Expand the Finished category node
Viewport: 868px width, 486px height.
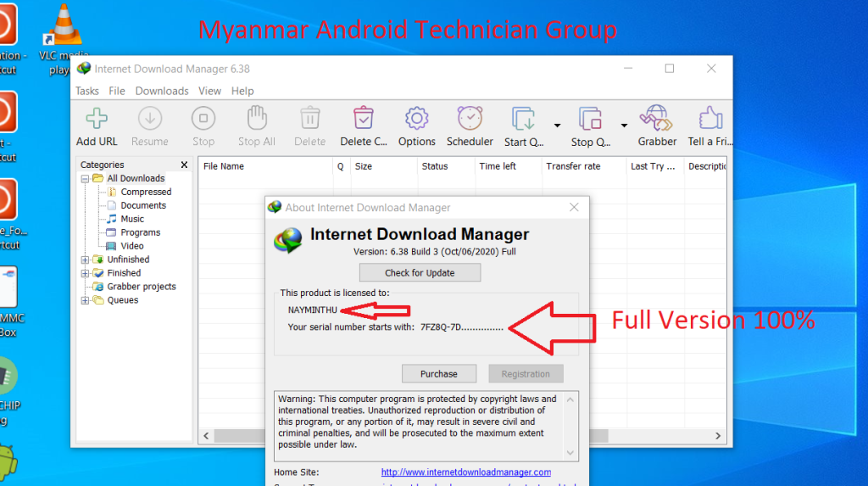pos(85,273)
